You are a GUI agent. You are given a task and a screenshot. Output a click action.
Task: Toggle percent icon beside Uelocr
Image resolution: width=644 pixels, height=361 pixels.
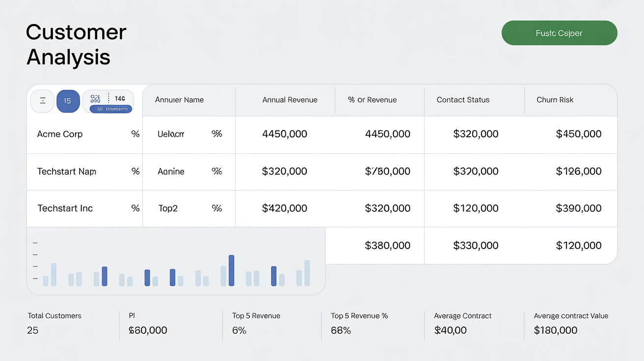(217, 133)
